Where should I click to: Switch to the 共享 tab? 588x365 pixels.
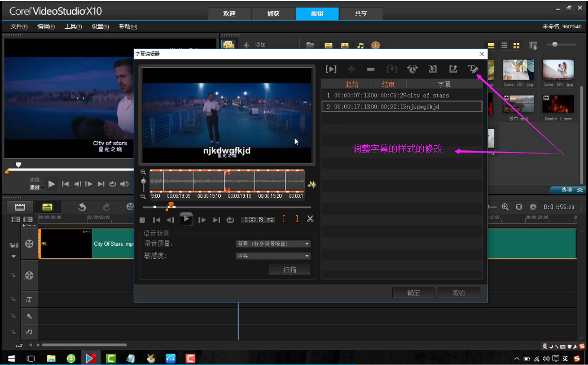(360, 14)
